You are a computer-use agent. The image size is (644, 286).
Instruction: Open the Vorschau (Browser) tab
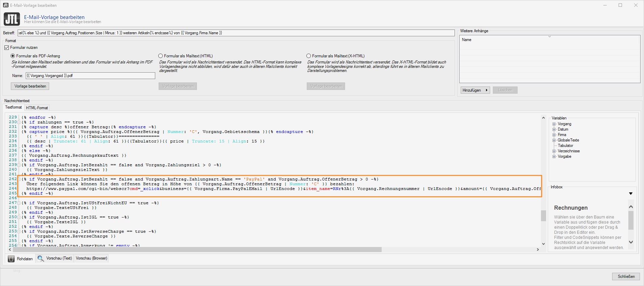click(x=92, y=259)
